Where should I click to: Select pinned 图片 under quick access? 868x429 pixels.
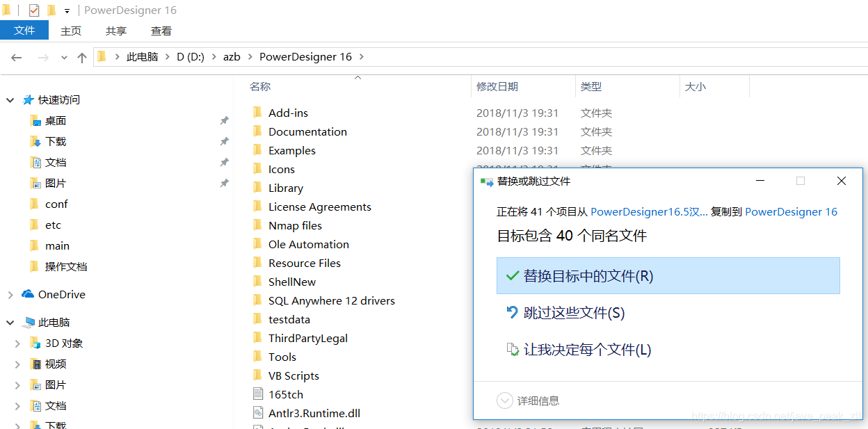(x=56, y=184)
